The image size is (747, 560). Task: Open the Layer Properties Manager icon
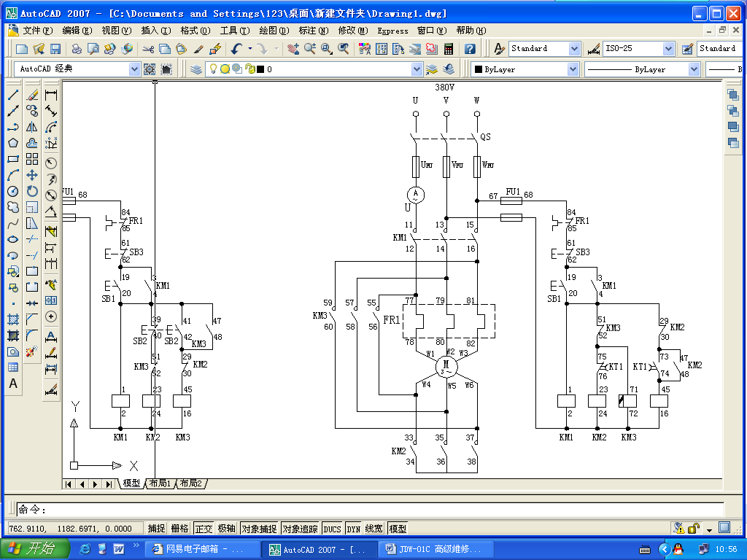pyautogui.click(x=196, y=69)
